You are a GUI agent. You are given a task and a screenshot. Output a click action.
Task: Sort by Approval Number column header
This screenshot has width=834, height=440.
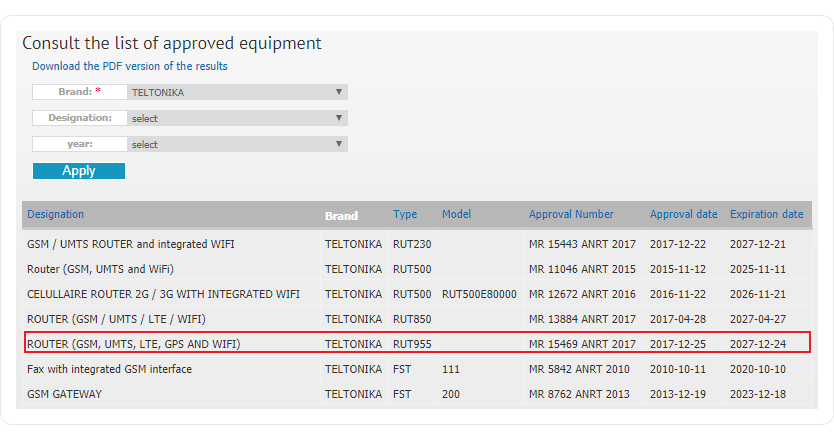[571, 214]
